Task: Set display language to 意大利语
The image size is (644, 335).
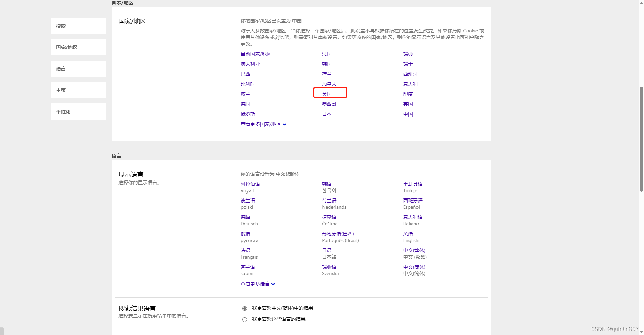Action: (413, 217)
